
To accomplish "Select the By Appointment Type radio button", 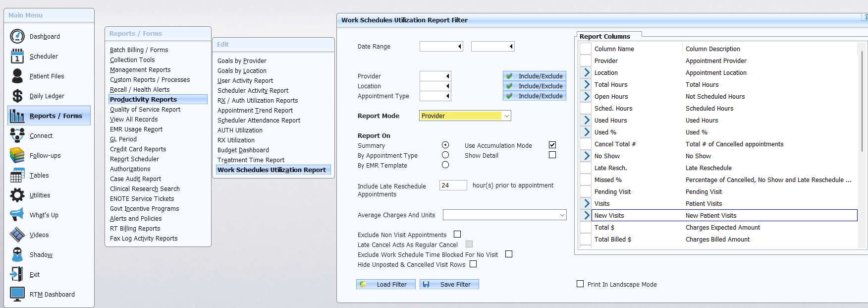I will tap(445, 155).
